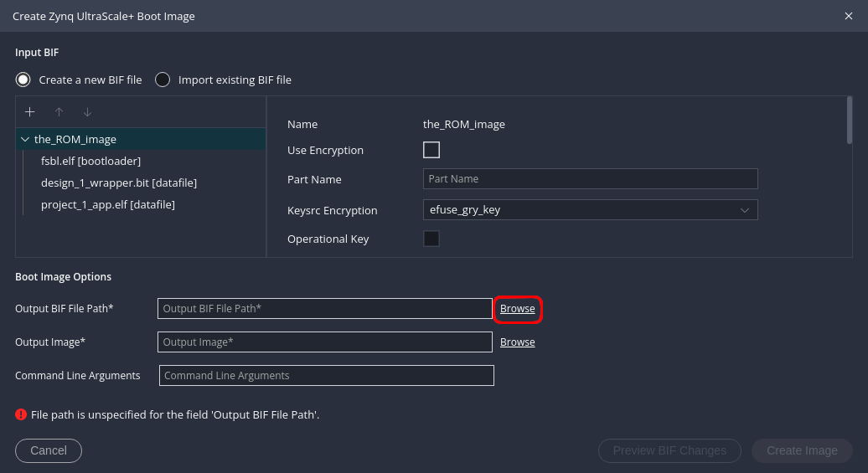Image resolution: width=868 pixels, height=473 pixels.
Task: Click the Command Line Arguments field
Action: click(326, 376)
